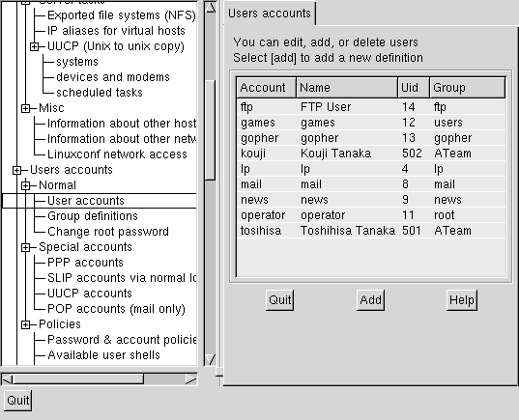This screenshot has height=420, width=519.
Task: Sort by the Account column header
Action: coord(266,88)
